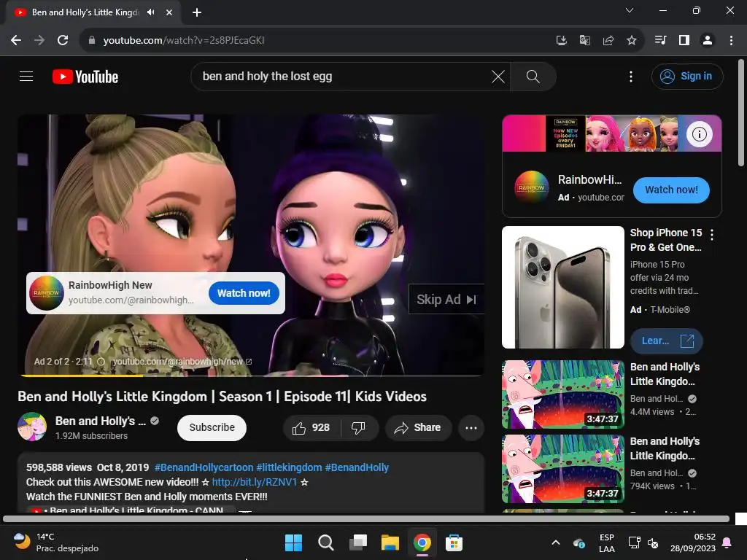Go to YouTube home via logo
747x560 pixels.
(85, 77)
